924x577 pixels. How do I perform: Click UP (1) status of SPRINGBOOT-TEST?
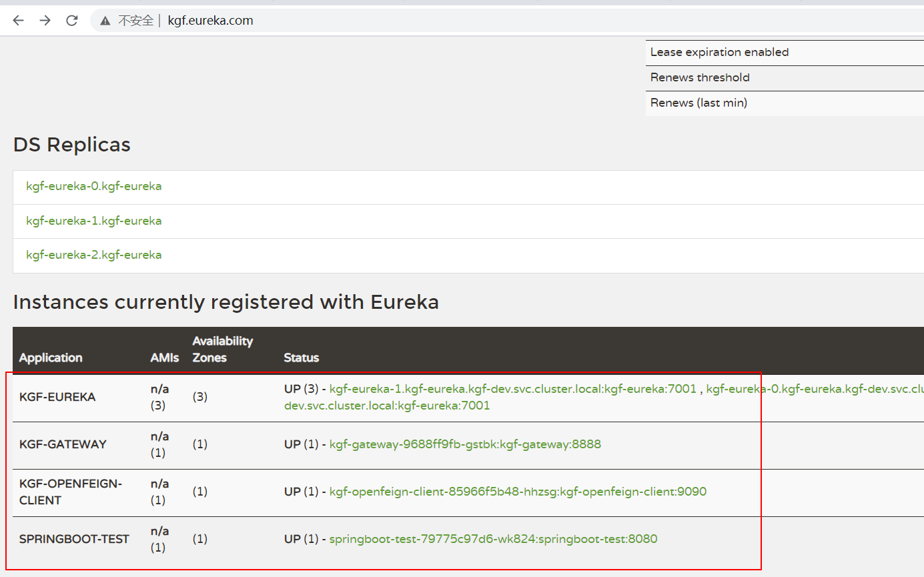pyautogui.click(x=302, y=539)
